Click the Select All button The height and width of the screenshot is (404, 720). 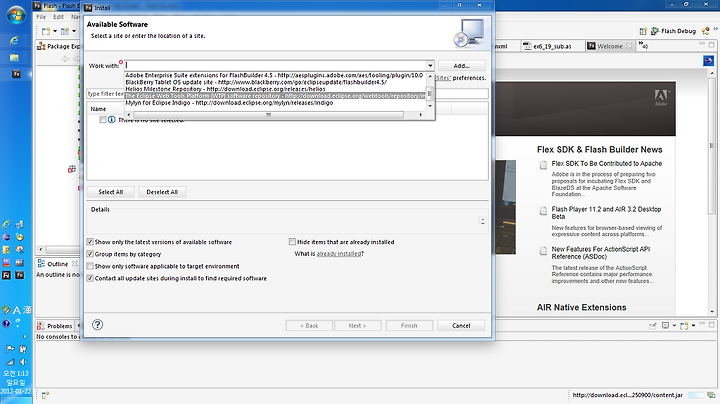pyautogui.click(x=111, y=192)
